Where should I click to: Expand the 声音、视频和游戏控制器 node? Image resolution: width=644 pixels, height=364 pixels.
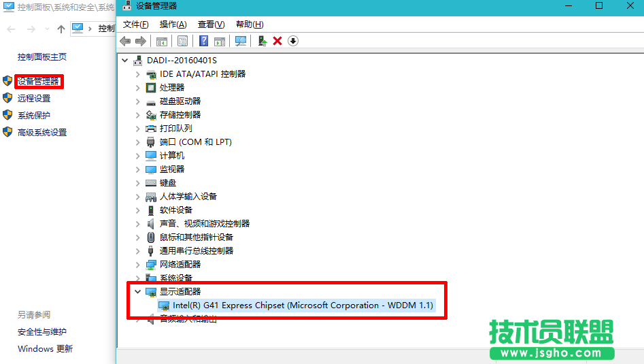(x=137, y=224)
